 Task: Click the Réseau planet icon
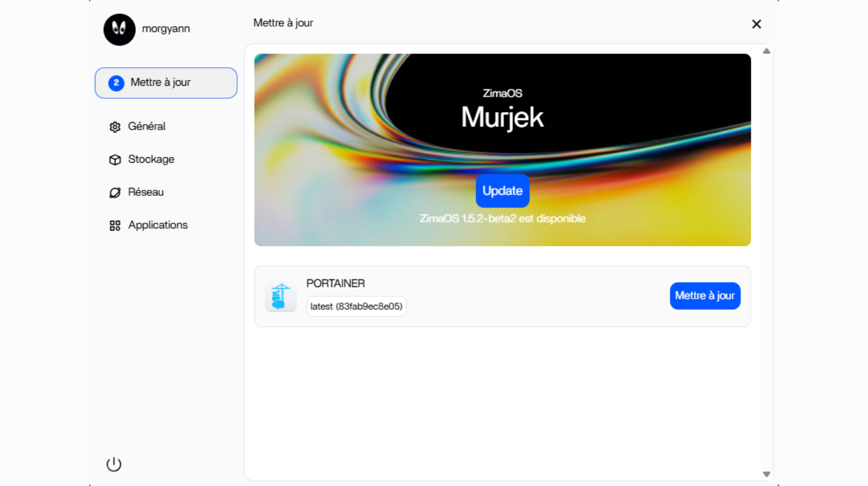[115, 193]
